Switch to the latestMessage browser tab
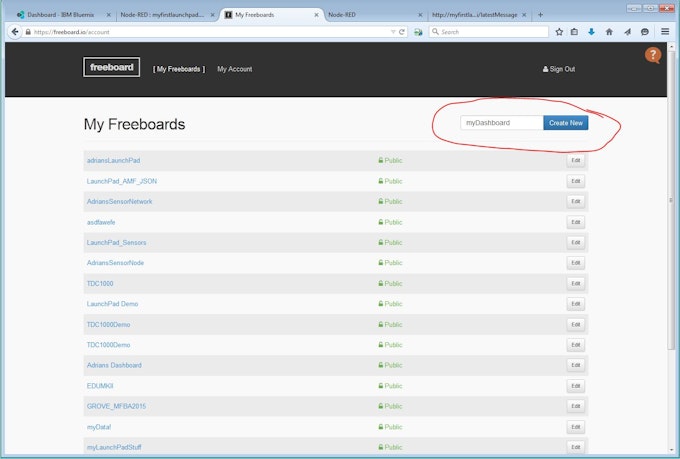 pos(474,15)
